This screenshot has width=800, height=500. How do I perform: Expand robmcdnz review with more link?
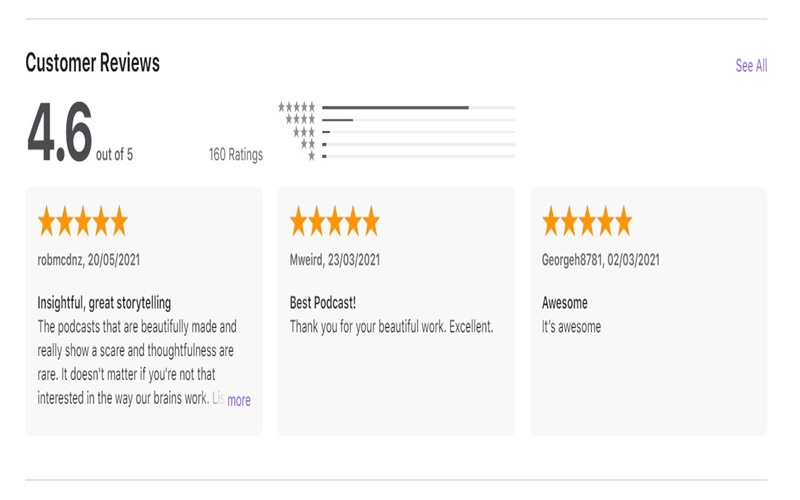point(239,400)
